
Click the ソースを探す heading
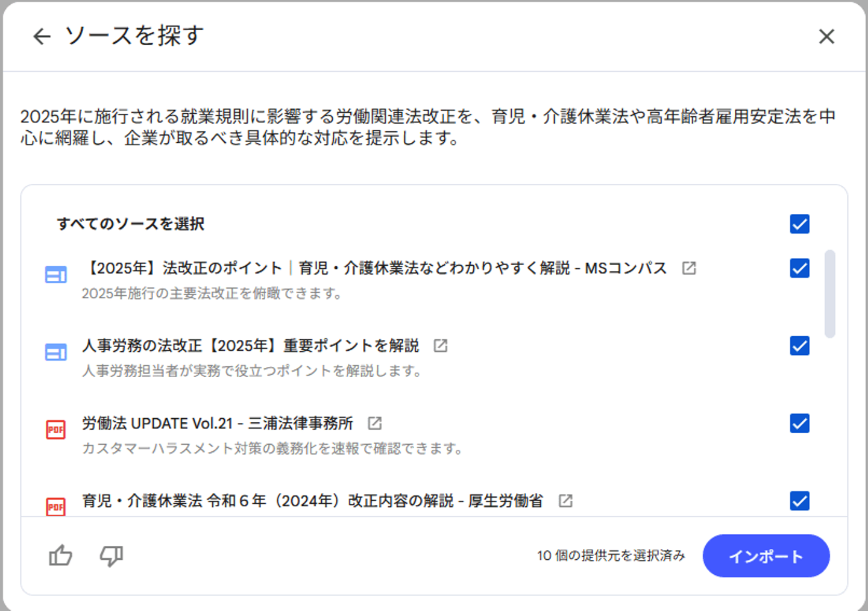[x=134, y=36]
